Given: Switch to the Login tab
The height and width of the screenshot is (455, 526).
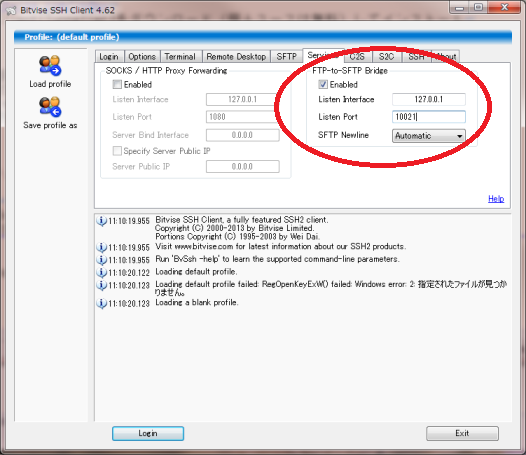Looking at the screenshot, I should (x=109, y=56).
